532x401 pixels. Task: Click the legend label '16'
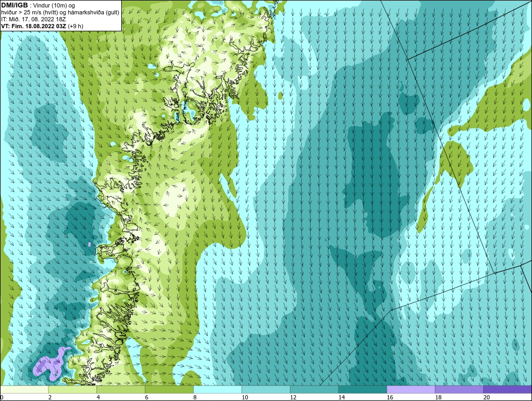[390, 397]
